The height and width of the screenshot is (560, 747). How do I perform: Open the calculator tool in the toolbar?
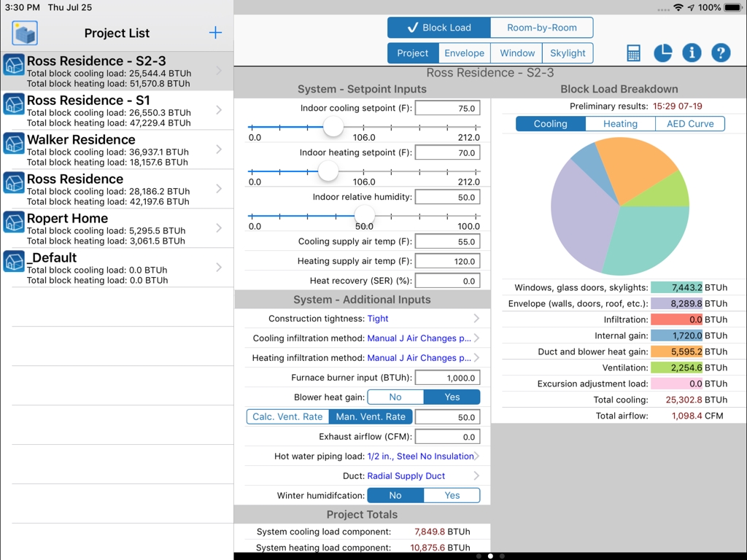pyautogui.click(x=632, y=52)
